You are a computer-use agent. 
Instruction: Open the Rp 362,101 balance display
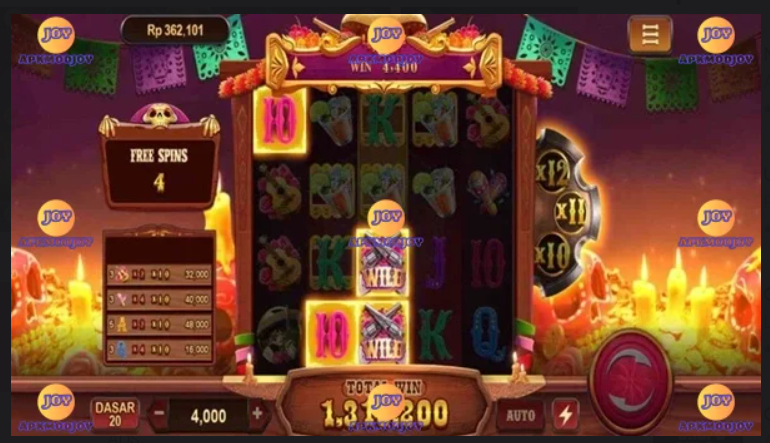click(x=175, y=30)
